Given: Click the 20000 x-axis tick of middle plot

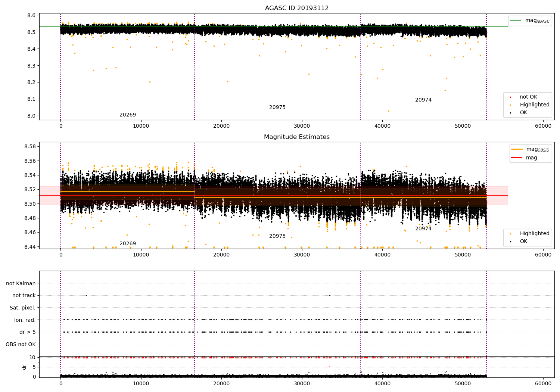Looking at the screenshot, I should pyautogui.click(x=221, y=255).
